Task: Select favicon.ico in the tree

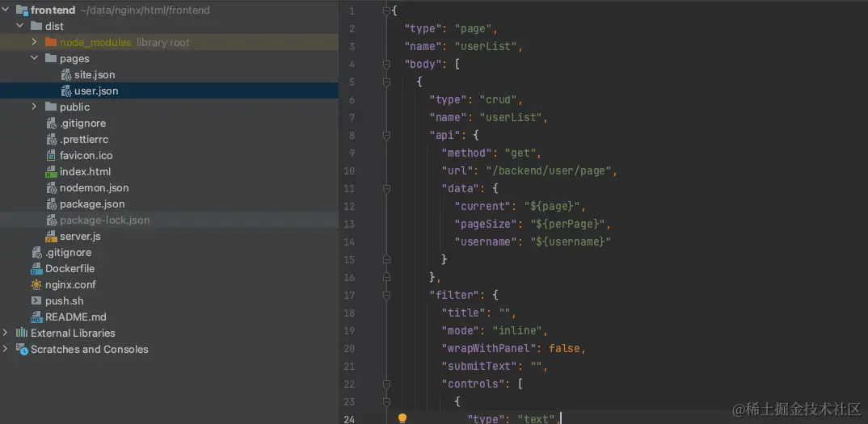Action: pos(86,156)
